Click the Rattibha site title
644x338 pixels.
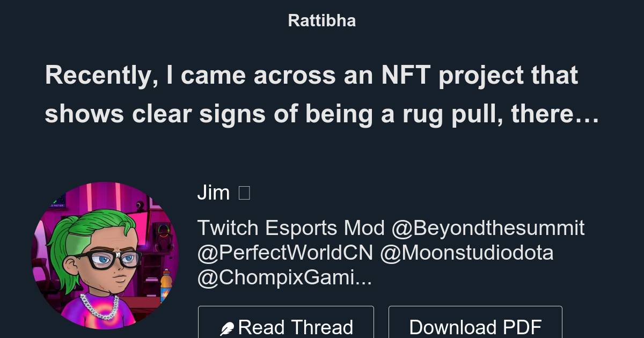[x=321, y=20]
